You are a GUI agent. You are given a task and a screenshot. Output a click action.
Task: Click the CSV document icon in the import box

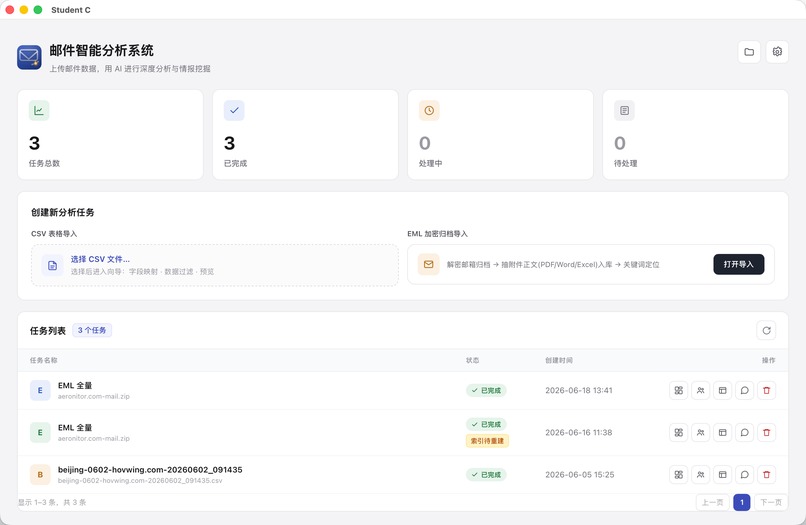pos(52,265)
